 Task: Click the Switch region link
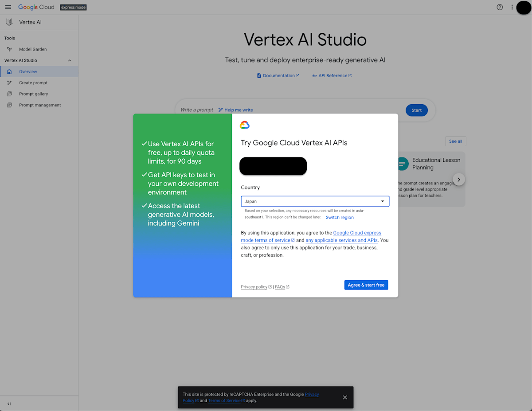click(340, 218)
